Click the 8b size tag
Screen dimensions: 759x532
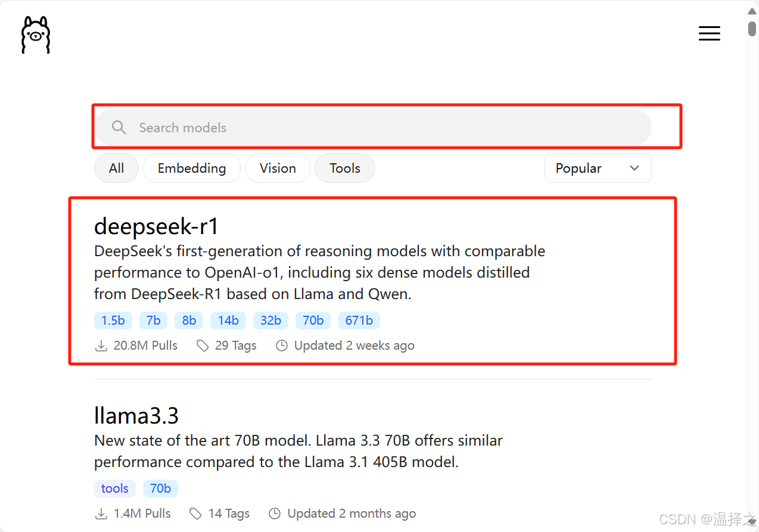[189, 321]
